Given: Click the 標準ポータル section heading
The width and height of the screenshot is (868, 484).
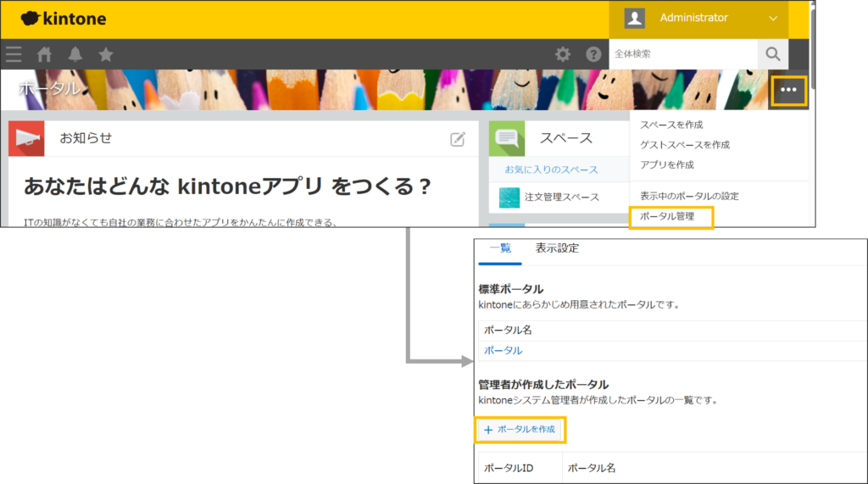Looking at the screenshot, I should pos(511,289).
